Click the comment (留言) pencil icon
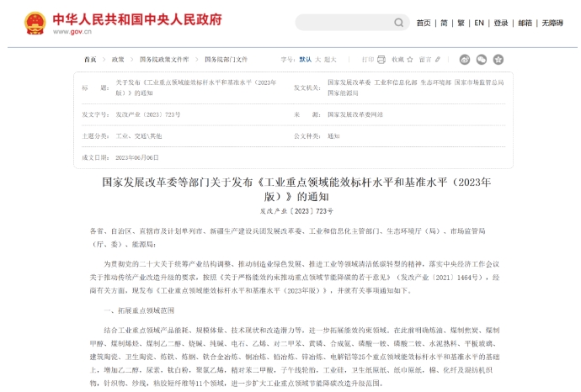This screenshot has width=581, height=392. coord(439,60)
